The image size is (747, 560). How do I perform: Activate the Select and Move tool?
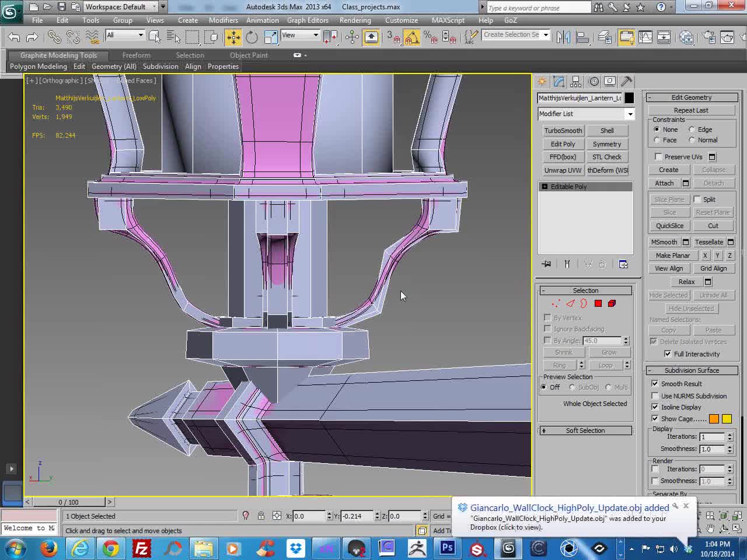[233, 37]
